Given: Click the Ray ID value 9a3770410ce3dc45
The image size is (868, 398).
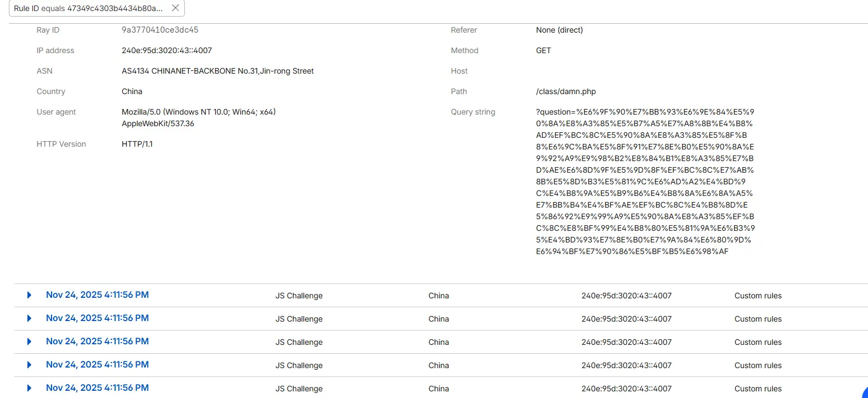Looking at the screenshot, I should point(160,30).
